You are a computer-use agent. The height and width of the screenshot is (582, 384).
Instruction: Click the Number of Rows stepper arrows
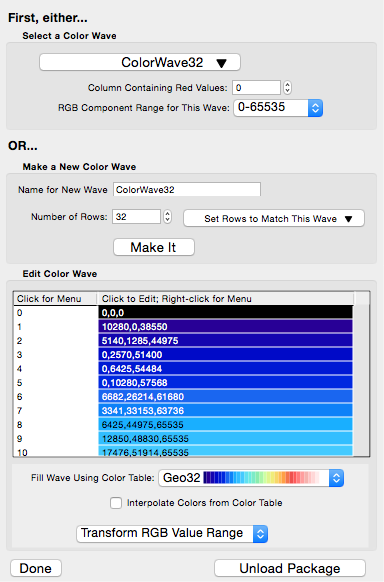pyautogui.click(x=167, y=216)
